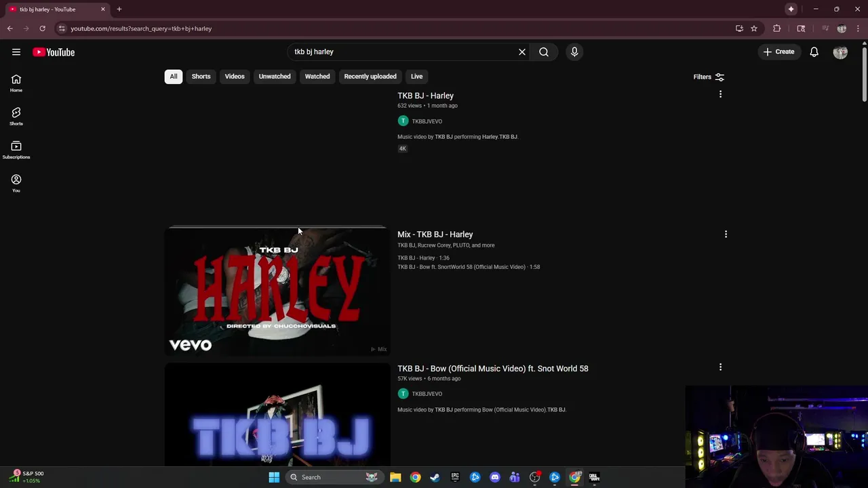Open the TKBBJVEVO channel avatar under the Bow video
Viewport: 868px width, 488px height.
coord(403,393)
